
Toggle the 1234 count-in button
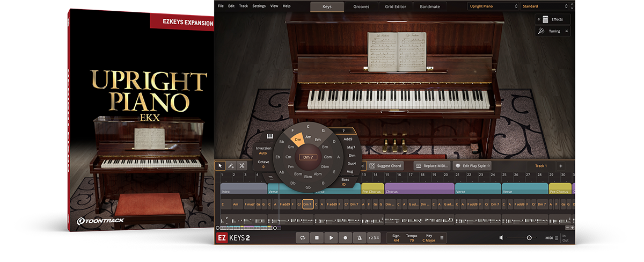(374, 238)
